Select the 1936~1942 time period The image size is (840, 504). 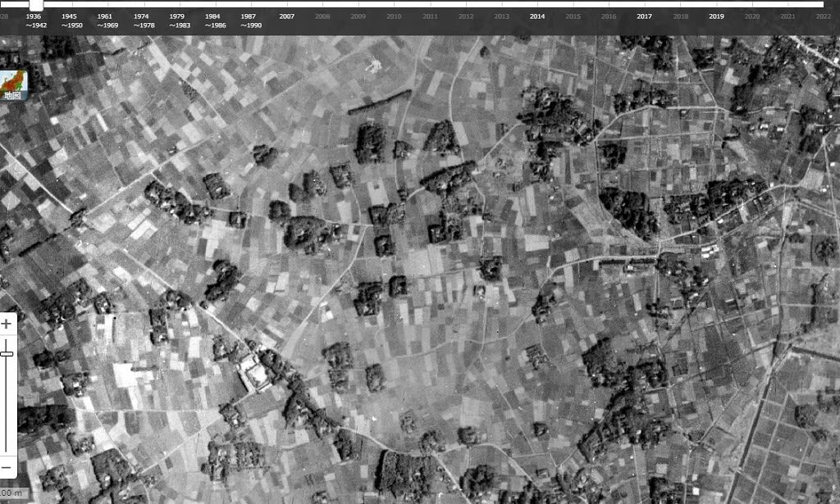click(34, 20)
